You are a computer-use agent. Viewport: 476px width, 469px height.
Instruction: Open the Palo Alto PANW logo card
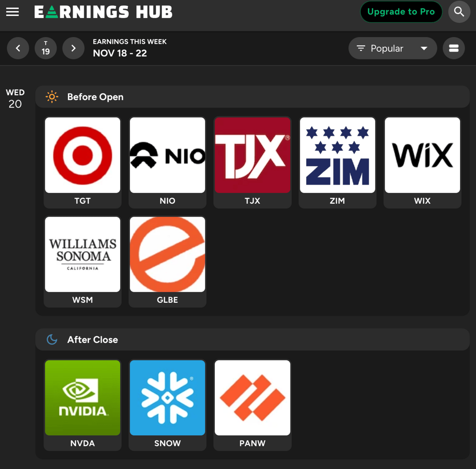[252, 405]
